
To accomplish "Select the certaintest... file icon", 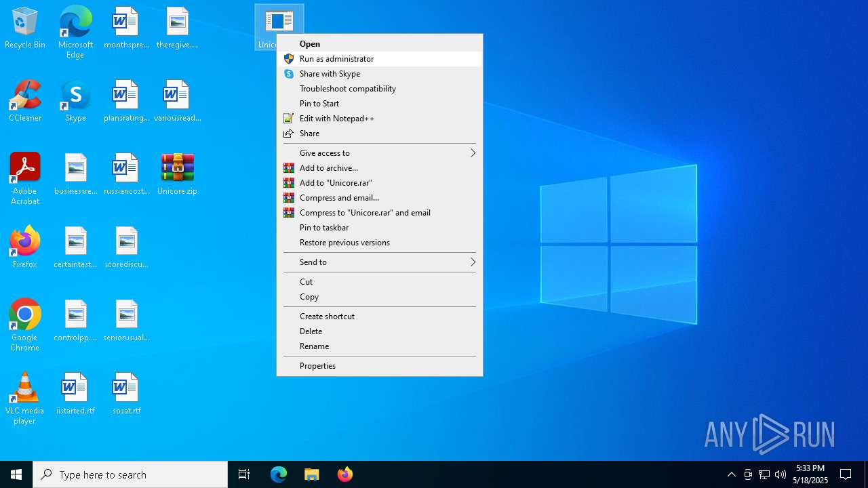I will pos(75,247).
